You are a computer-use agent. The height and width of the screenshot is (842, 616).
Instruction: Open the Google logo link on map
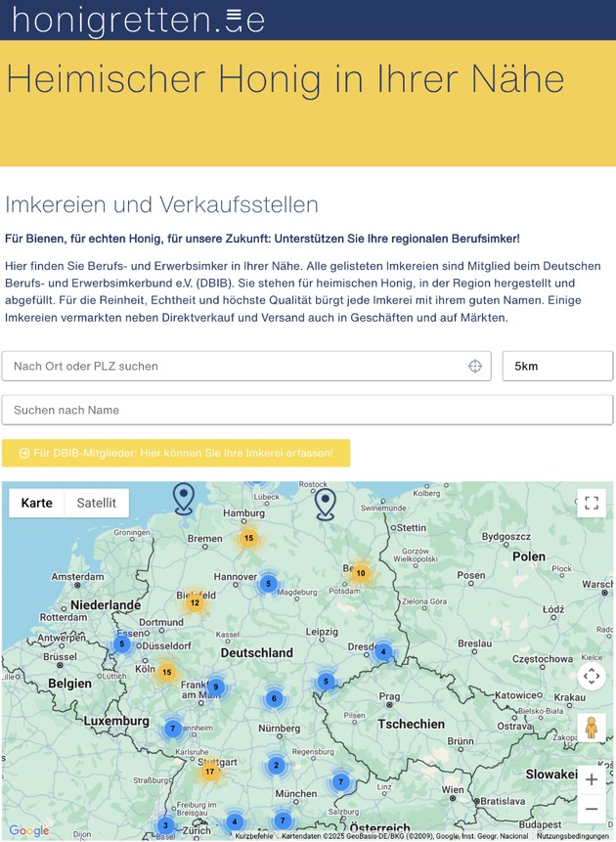pos(29,830)
